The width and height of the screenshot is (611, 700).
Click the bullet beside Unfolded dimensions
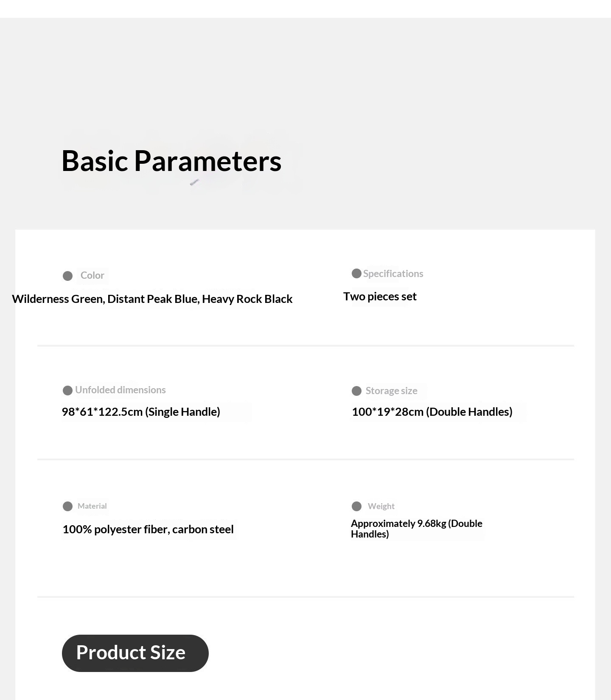pyautogui.click(x=67, y=390)
